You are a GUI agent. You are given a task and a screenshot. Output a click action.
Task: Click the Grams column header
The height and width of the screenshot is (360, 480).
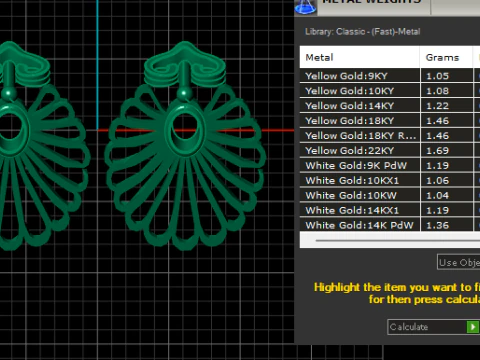click(x=446, y=57)
